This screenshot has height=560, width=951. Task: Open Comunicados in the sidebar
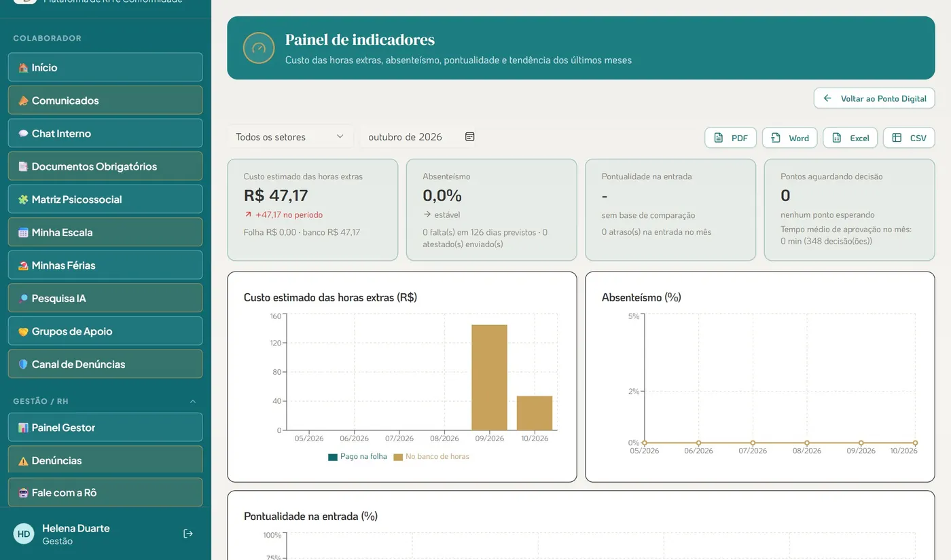click(105, 100)
